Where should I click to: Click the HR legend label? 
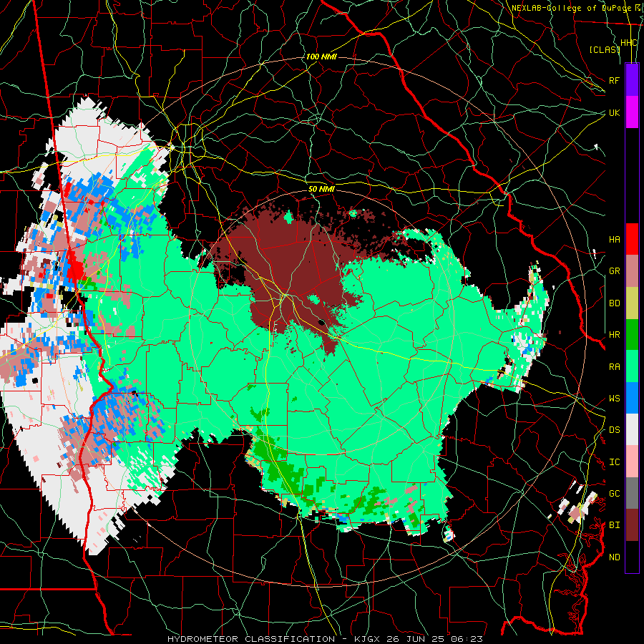614,335
